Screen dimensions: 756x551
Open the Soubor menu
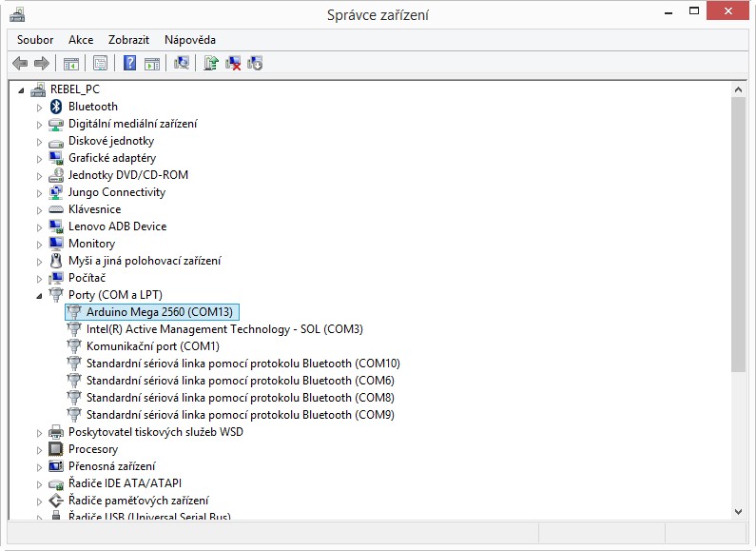[x=35, y=40]
